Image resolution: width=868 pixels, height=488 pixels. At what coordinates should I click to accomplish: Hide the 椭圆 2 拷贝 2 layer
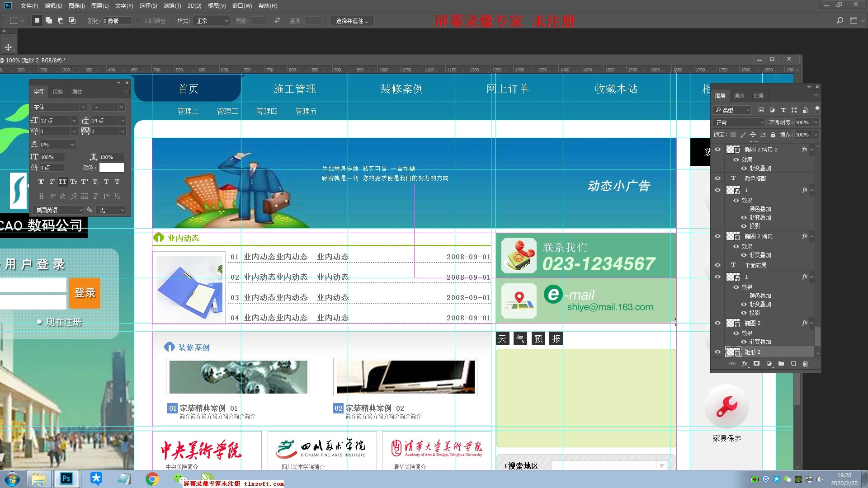(717, 149)
